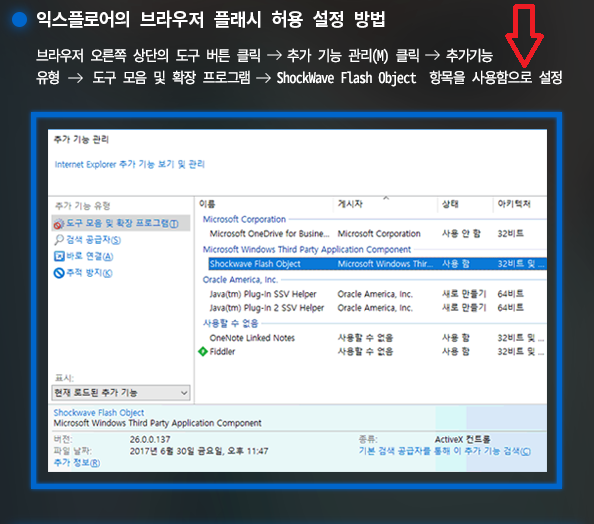This screenshot has height=524, width=594.
Task: Sort by the 이름 column header
Action: click(x=207, y=204)
